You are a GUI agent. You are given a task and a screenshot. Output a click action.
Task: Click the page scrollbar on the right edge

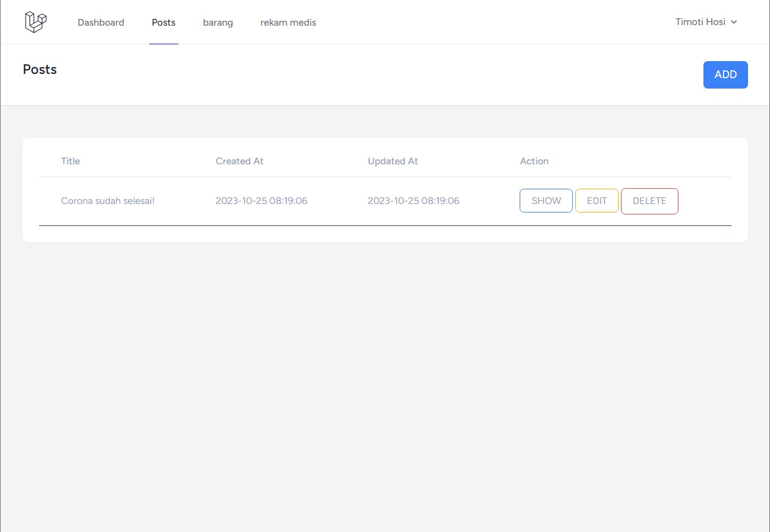pos(766,266)
